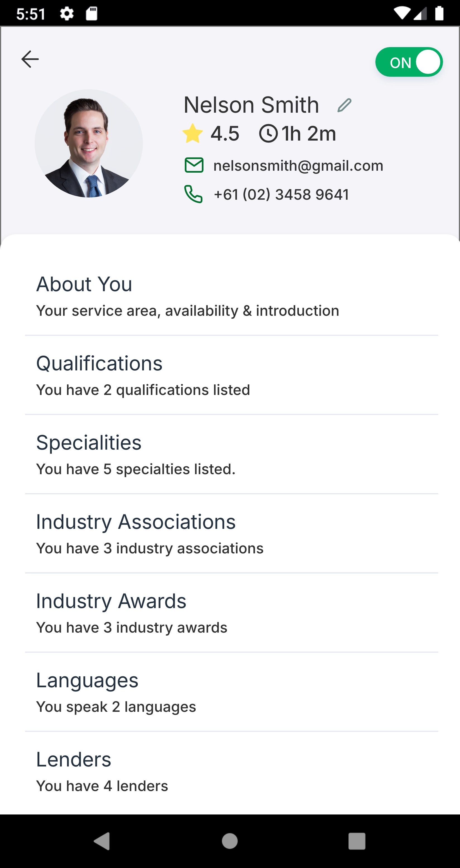Tap the +61 (02) 3458 9641 phone number
Image resolution: width=460 pixels, height=868 pixels.
[x=281, y=194]
